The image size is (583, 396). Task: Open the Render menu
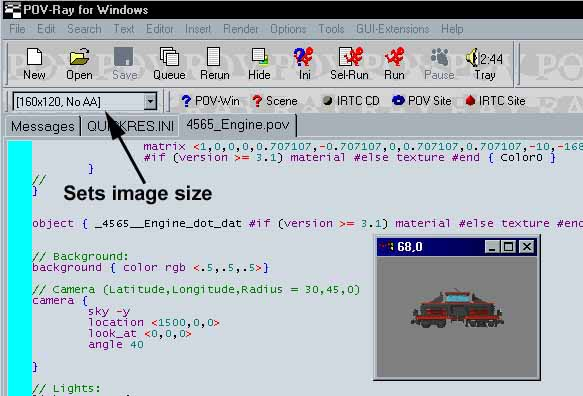(241, 29)
